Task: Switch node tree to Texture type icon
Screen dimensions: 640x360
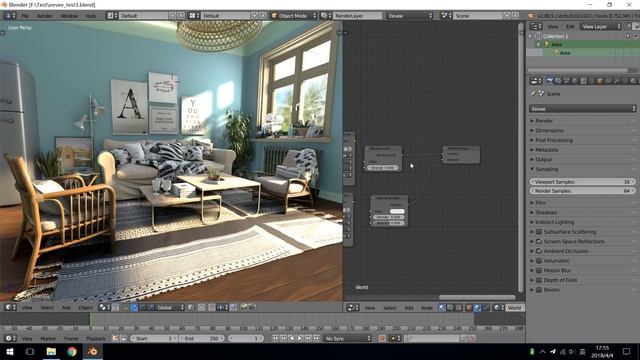Action: 458,308
